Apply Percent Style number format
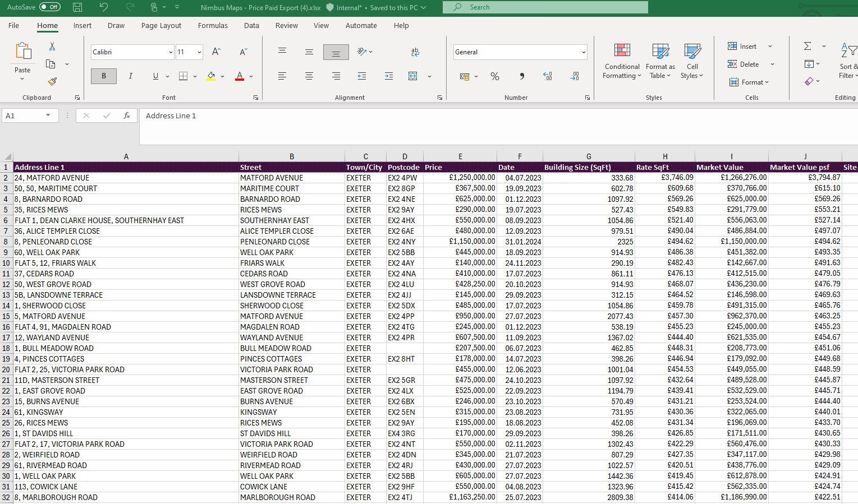Screen dimensions: 858x504 click(494, 76)
